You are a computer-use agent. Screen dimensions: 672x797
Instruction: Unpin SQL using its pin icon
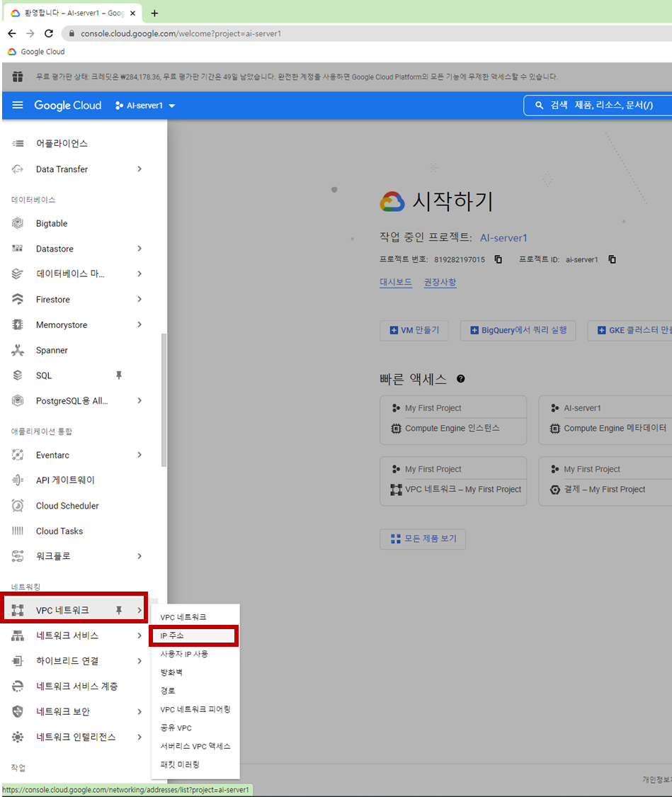pyautogui.click(x=119, y=375)
